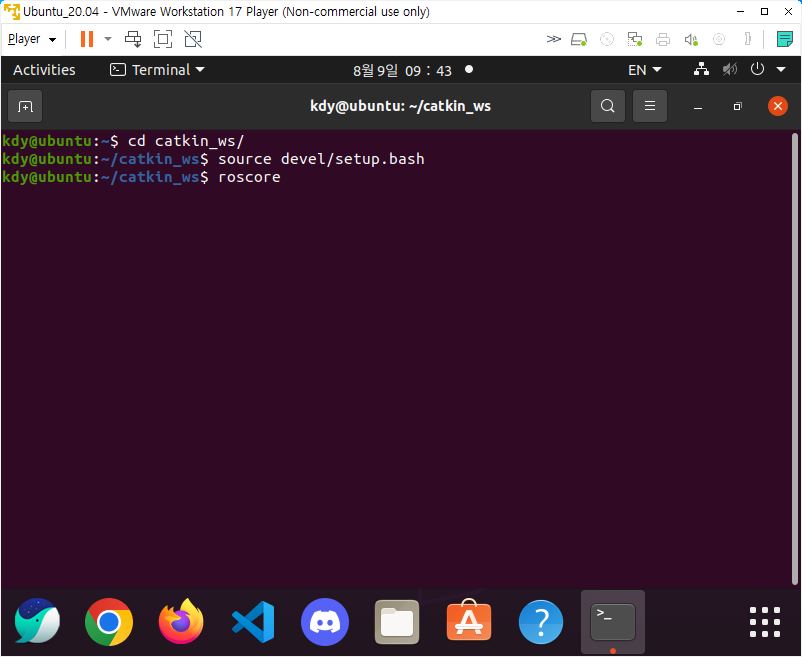The image size is (802, 657).
Task: Minimize the terminal window
Action: click(x=698, y=106)
